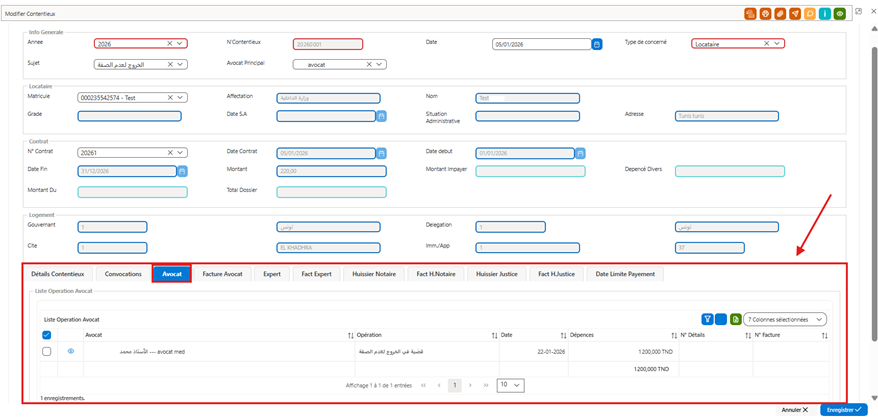
Task: Click calendar icon beside Date Contrat field
Action: pos(381,153)
